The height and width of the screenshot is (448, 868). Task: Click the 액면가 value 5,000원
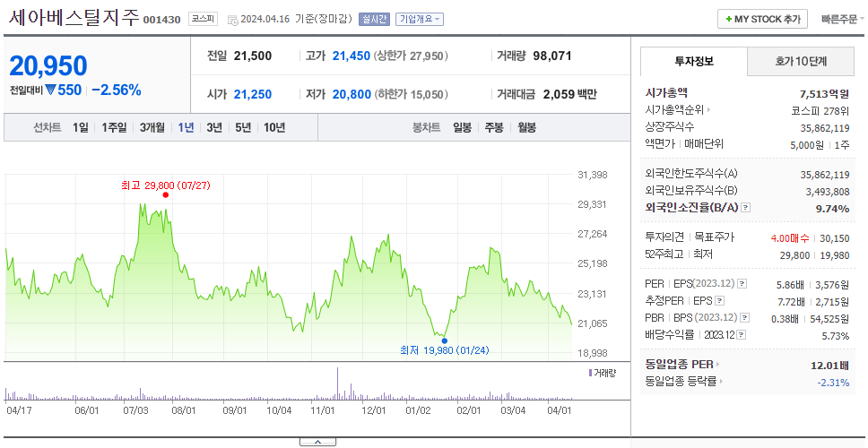point(808,145)
